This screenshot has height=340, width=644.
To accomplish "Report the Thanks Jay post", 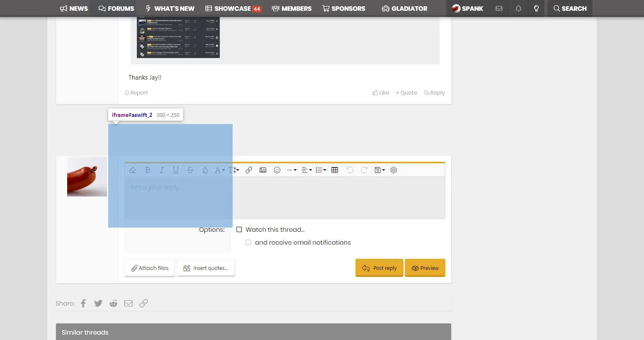I will (x=136, y=93).
